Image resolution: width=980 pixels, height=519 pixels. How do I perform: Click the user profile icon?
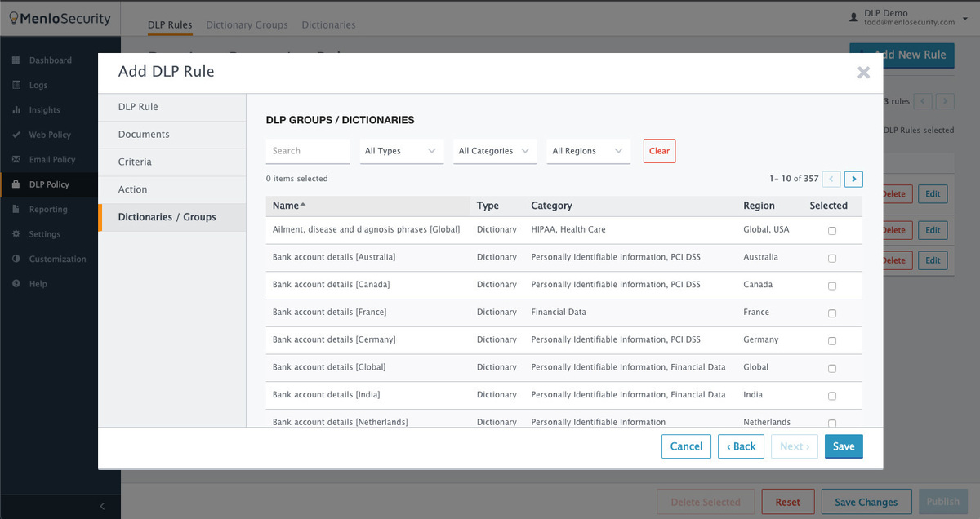854,16
